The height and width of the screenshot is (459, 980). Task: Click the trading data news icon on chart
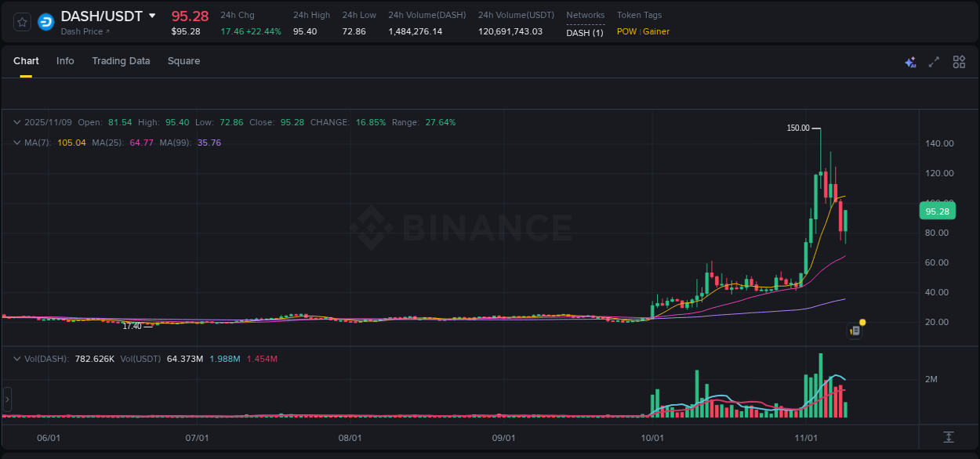click(854, 331)
